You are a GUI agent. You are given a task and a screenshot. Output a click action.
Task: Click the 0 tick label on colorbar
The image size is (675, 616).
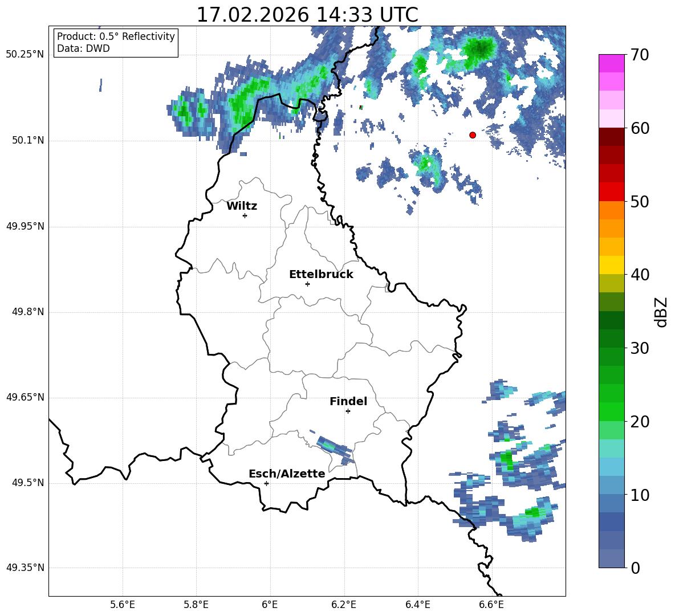[x=635, y=568]
